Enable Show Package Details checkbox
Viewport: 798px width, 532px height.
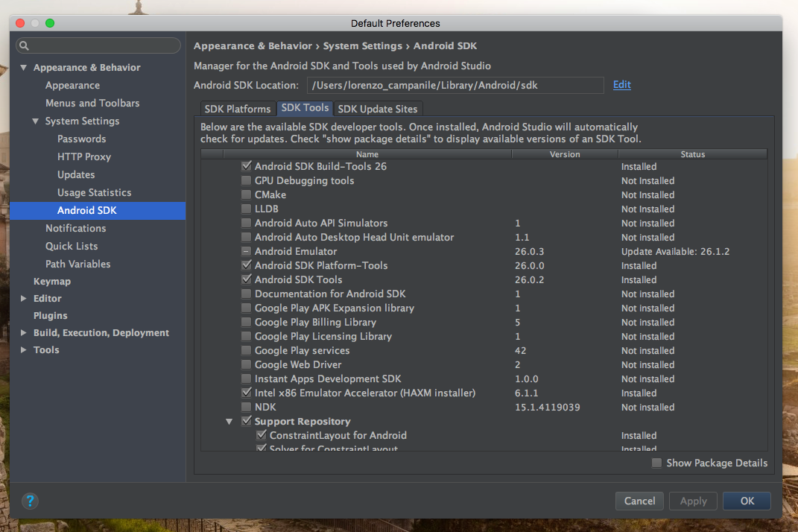[x=657, y=463]
